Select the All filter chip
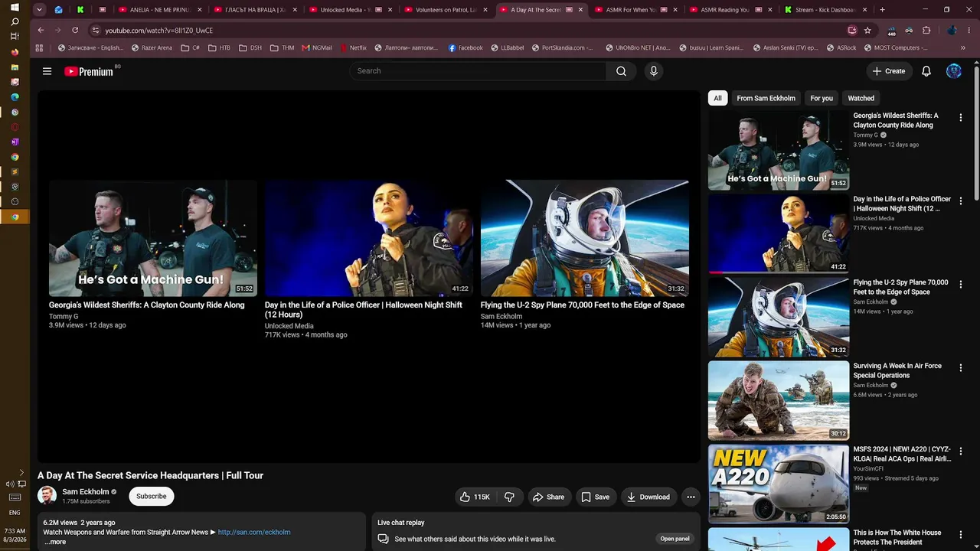980x551 pixels. 717,98
